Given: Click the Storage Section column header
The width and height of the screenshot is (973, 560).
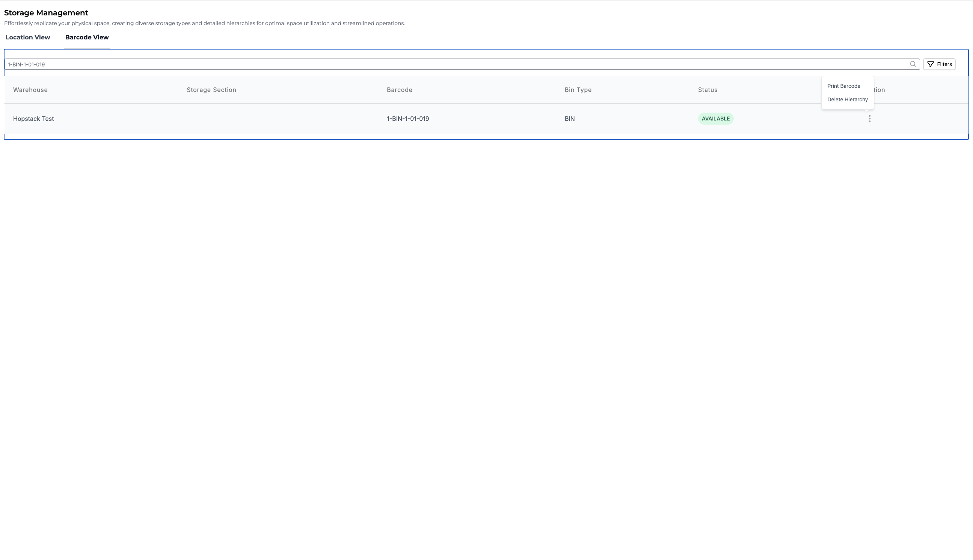Looking at the screenshot, I should pos(211,90).
